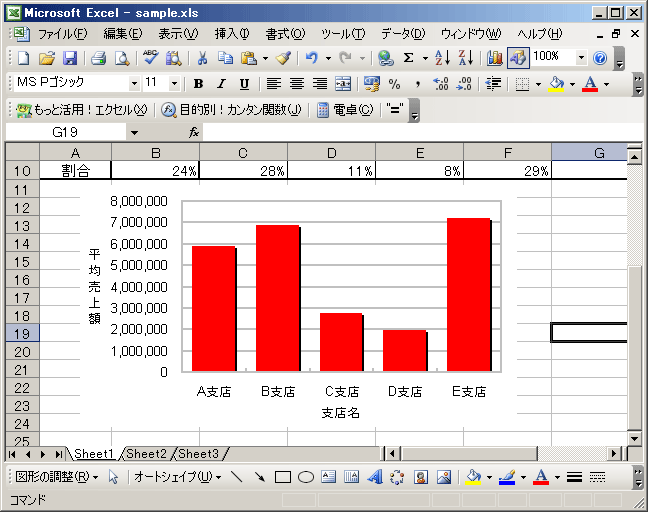Open the Borders dropdown arrow
648x512 pixels.
tap(538, 84)
